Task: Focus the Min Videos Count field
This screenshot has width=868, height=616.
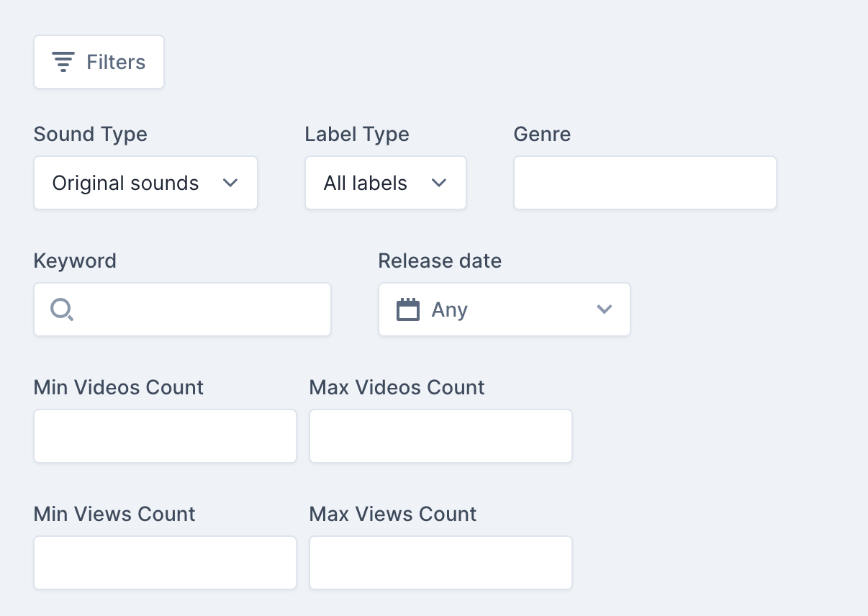Action: click(x=165, y=436)
